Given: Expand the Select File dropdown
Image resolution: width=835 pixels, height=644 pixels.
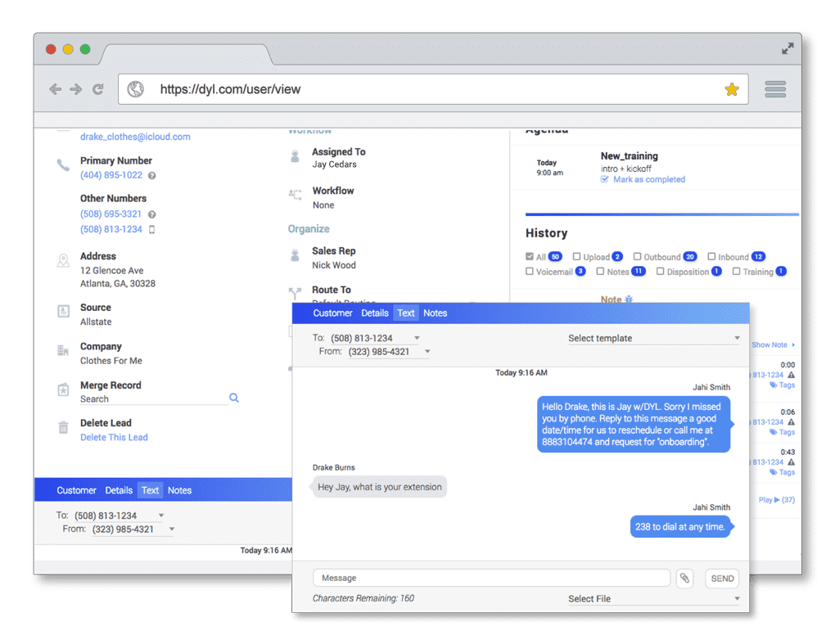Looking at the screenshot, I should (653, 599).
